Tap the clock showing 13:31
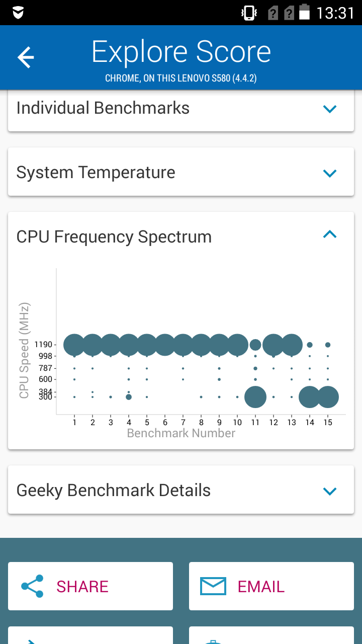This screenshot has height=644, width=362. pos(335,13)
